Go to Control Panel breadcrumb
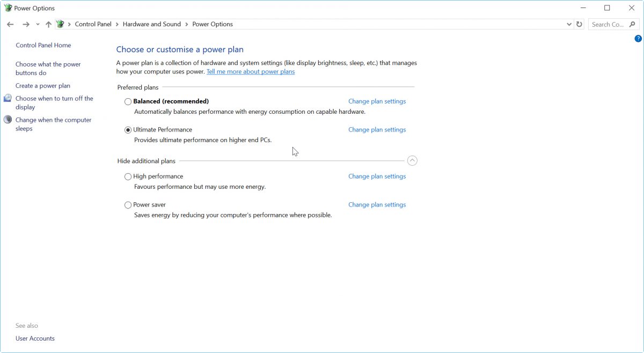 [93, 24]
